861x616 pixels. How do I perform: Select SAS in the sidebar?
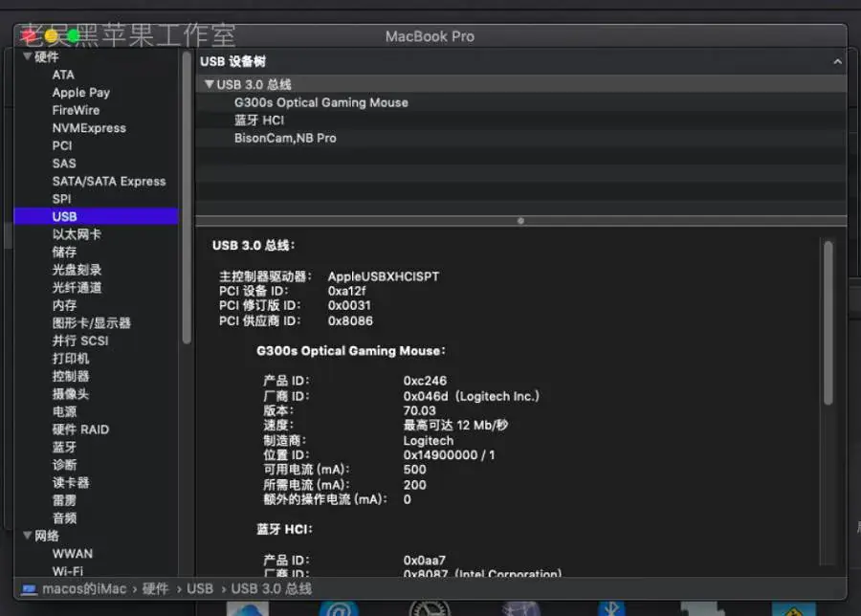point(64,164)
